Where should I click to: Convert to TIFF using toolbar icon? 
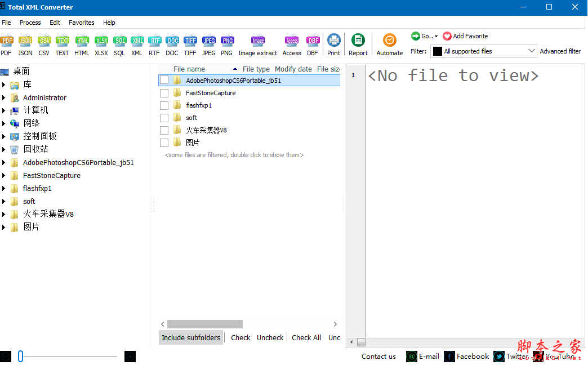(190, 41)
